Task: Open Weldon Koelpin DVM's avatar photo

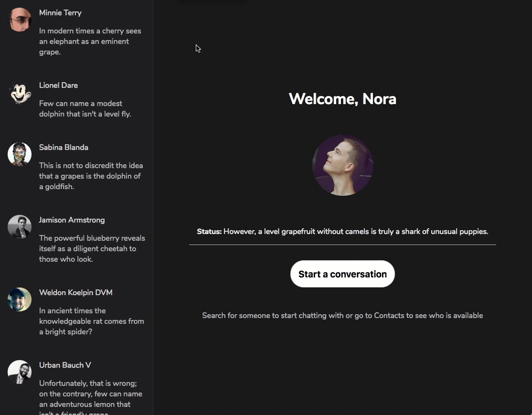Action: (20, 300)
